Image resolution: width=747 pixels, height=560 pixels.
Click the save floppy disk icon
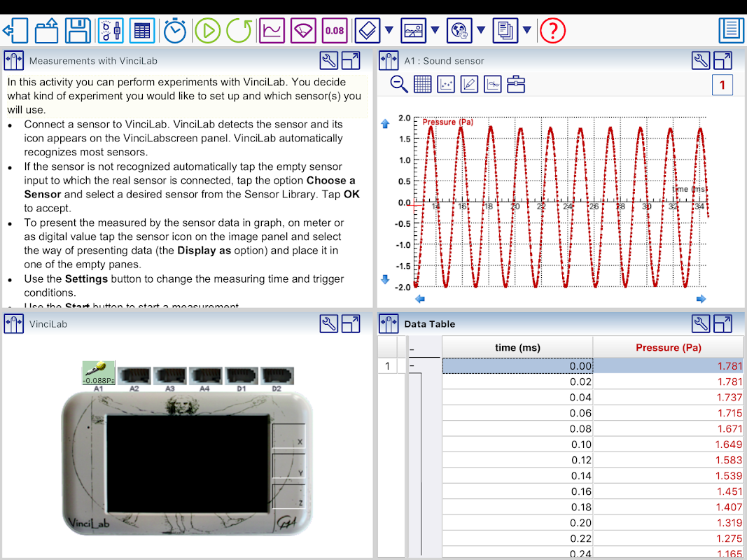(78, 30)
